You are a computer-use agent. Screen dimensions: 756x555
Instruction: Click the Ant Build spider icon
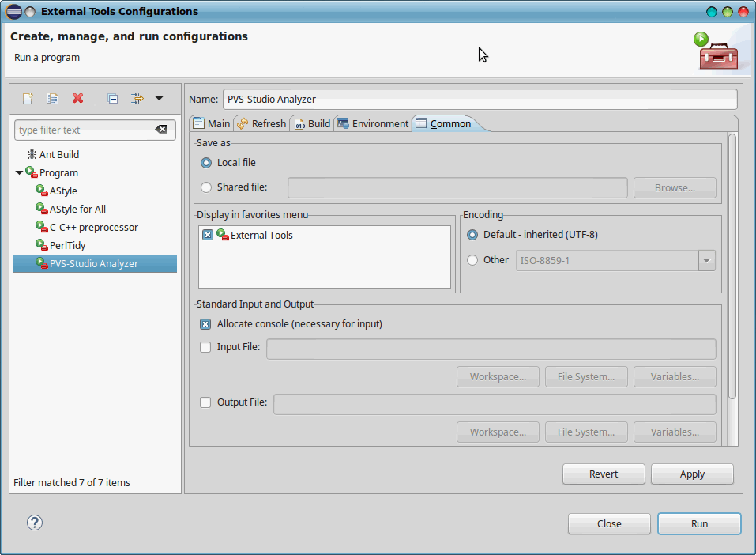tap(32, 154)
